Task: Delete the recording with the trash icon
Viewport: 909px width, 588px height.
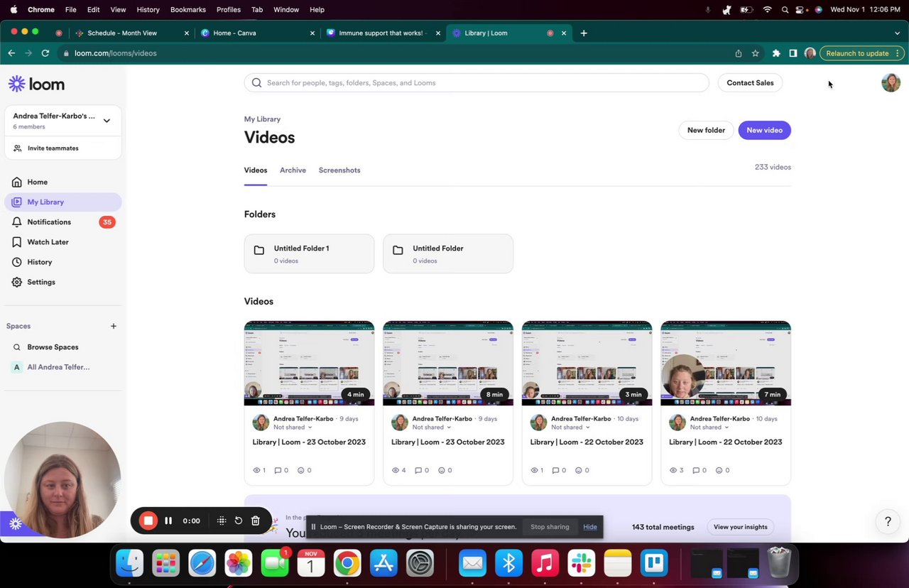Action: [x=256, y=521]
